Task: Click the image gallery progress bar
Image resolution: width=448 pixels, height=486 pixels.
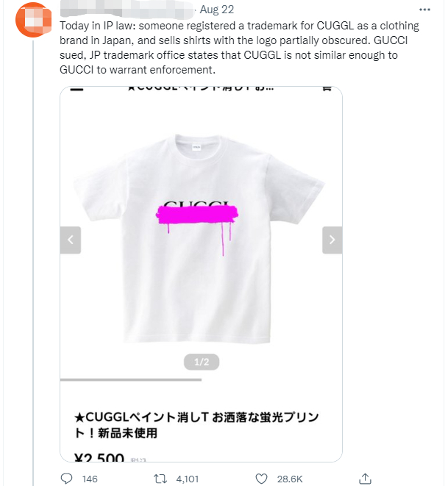Action: tap(131, 380)
